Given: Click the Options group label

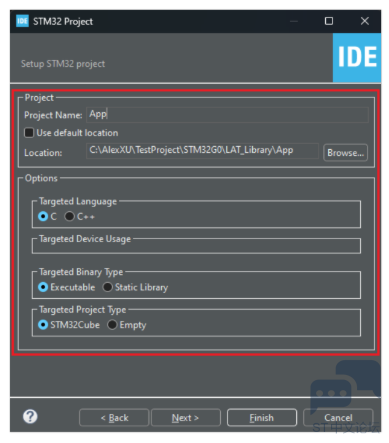Looking at the screenshot, I should 41,178.
